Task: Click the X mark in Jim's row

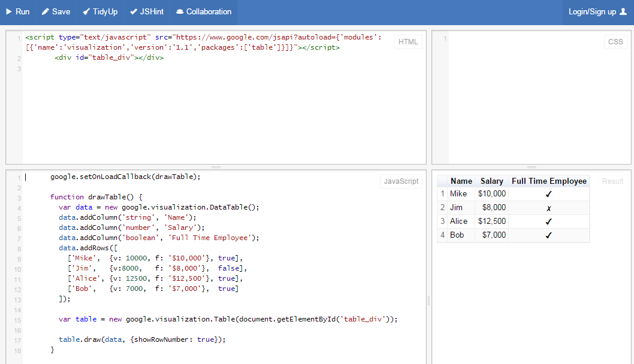Action: tap(549, 208)
